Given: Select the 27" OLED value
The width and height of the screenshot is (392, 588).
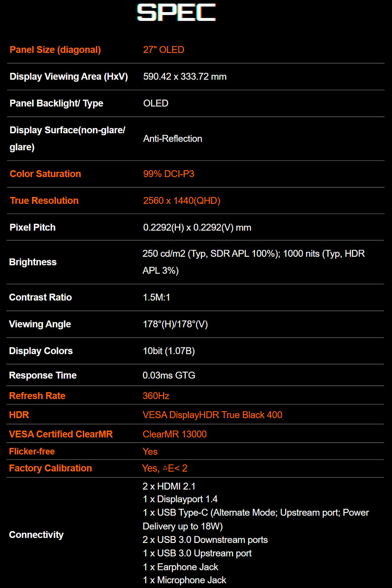Looking at the screenshot, I should (x=163, y=50).
